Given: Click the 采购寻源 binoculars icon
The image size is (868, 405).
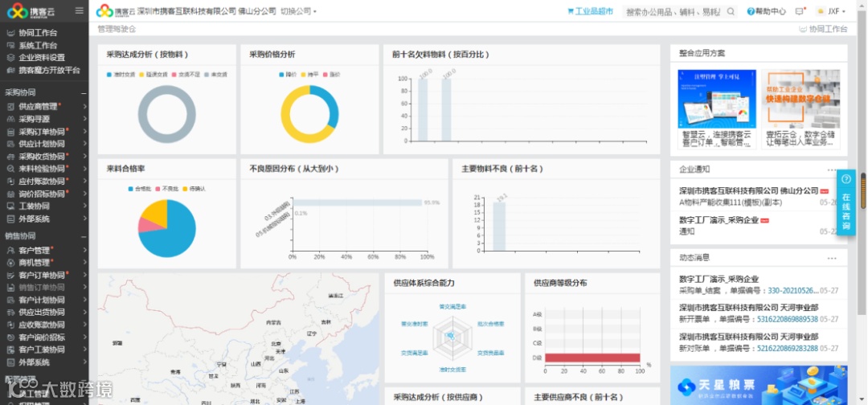Looking at the screenshot, I should (x=10, y=119).
